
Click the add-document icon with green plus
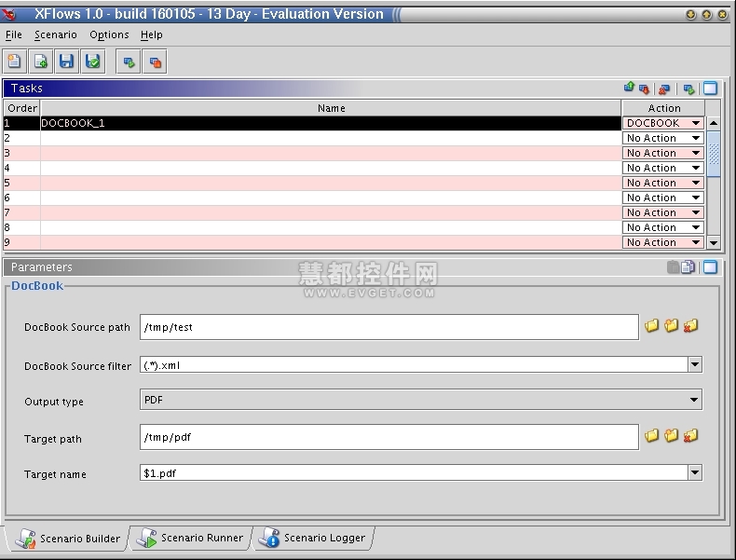41,61
